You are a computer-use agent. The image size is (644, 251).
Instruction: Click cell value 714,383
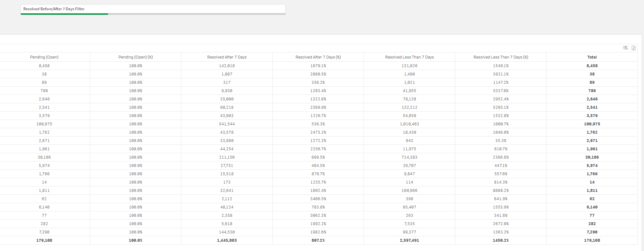(x=409, y=157)
